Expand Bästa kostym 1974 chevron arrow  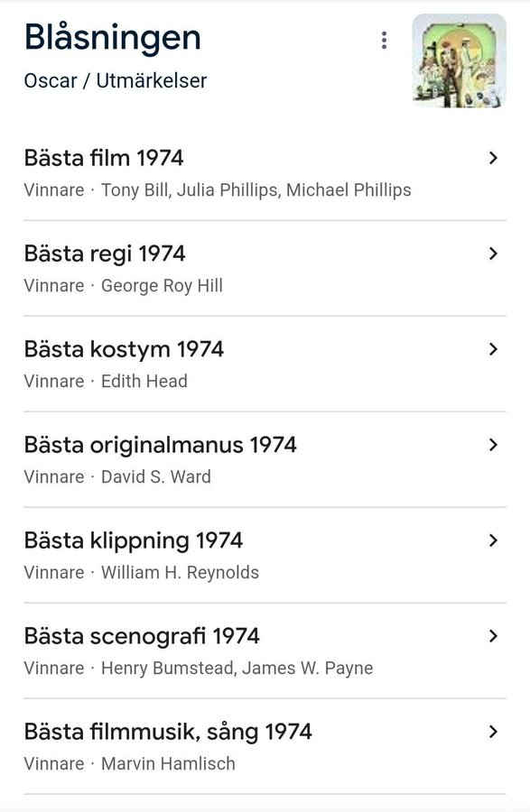tap(493, 349)
